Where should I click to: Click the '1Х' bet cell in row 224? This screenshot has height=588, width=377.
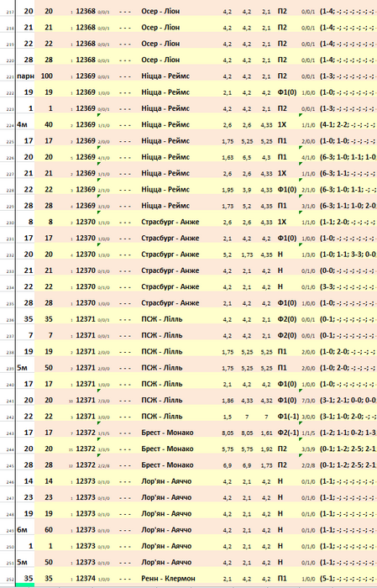point(282,124)
